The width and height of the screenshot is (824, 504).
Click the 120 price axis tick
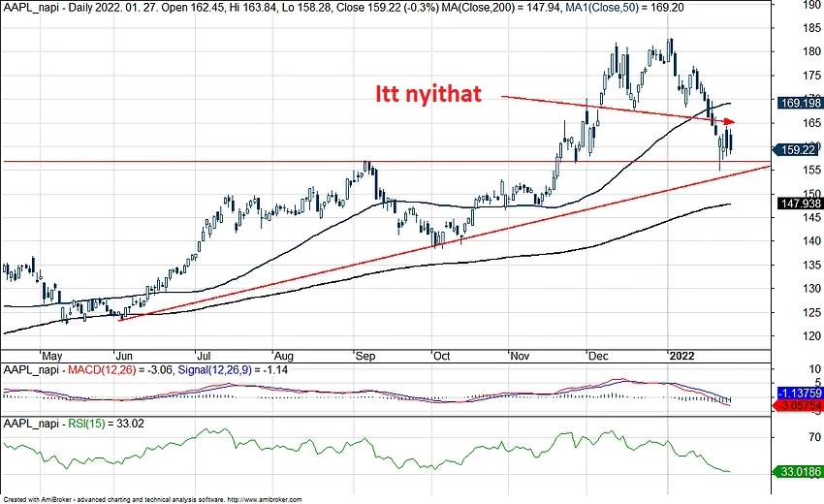coord(812,335)
